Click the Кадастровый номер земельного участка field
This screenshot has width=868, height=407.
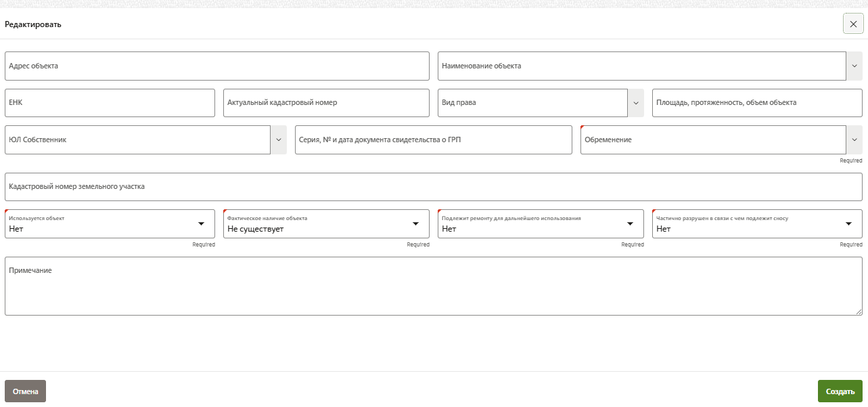[433, 187]
